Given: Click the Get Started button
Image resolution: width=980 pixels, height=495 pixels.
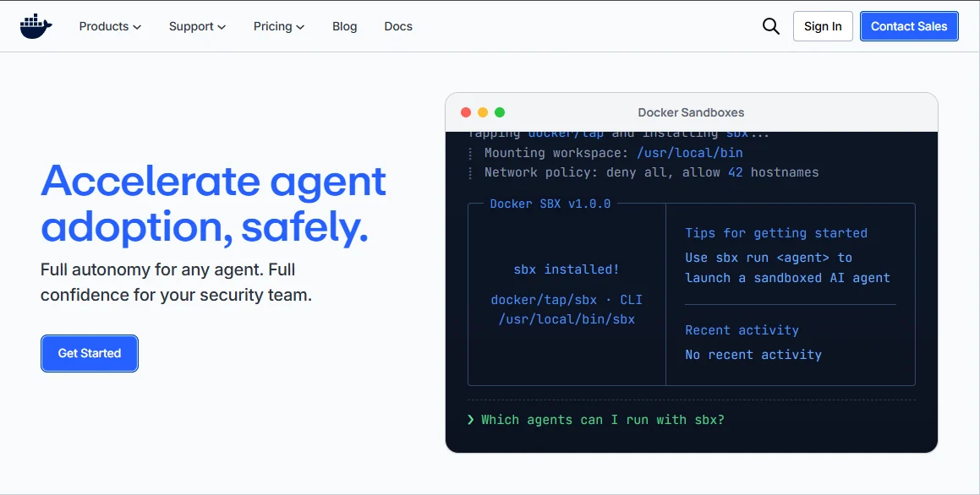Looking at the screenshot, I should pos(90,353).
